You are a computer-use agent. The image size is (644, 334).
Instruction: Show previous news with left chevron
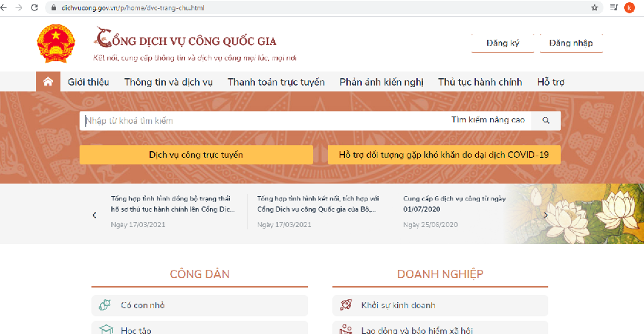94,215
